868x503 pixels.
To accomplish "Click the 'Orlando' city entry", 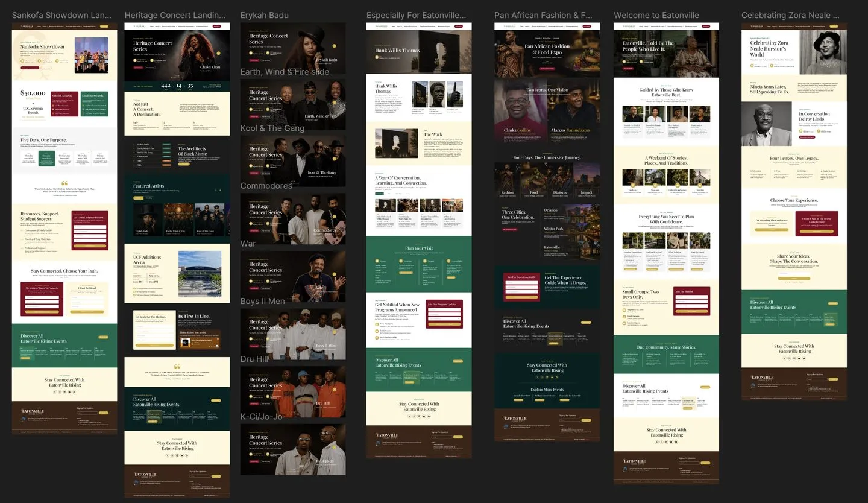I will point(550,210).
